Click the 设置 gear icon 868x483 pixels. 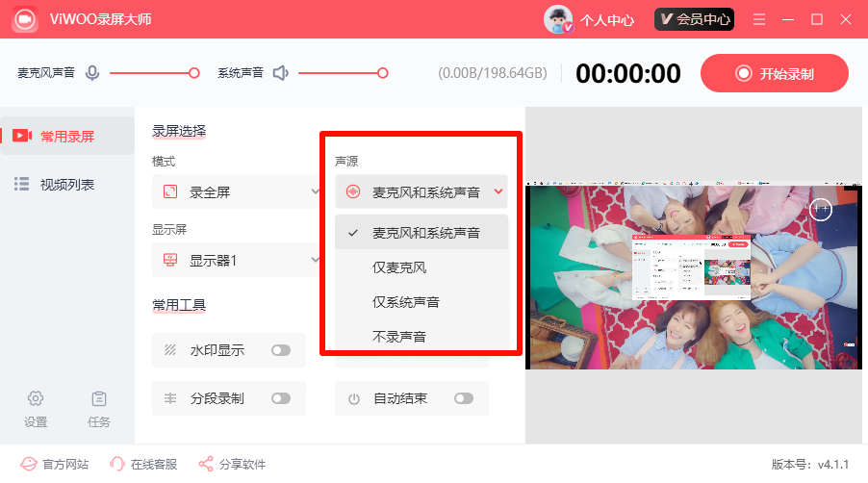pos(36,398)
